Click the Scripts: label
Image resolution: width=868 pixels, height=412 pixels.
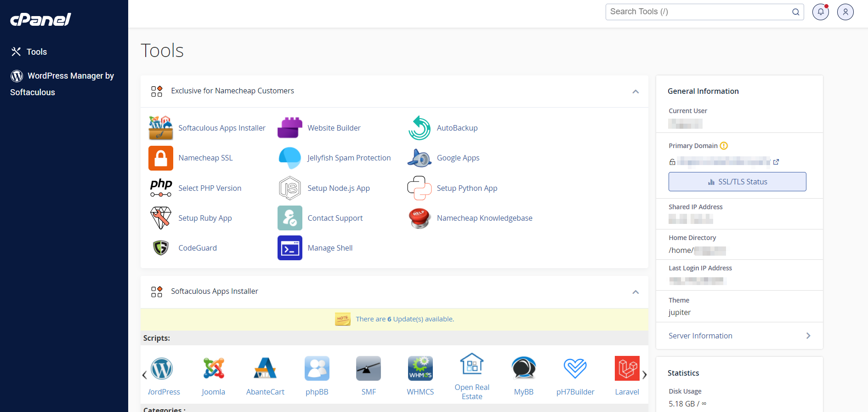157,338
